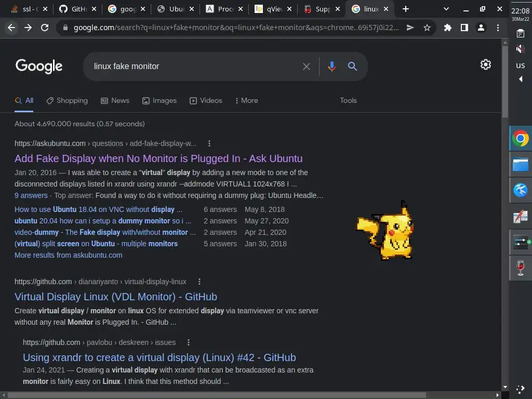The height and width of the screenshot is (399, 532).
Task: Open the Chrome profile menu
Action: click(x=481, y=28)
